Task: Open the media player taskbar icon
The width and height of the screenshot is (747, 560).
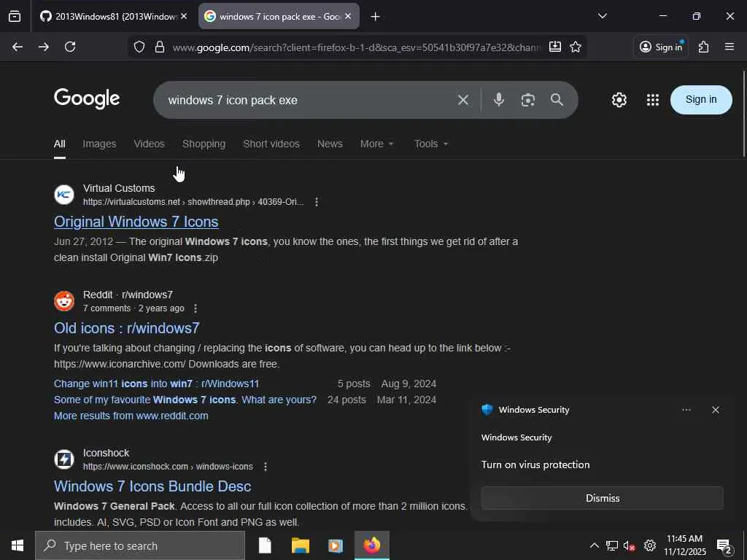Action: coord(336,545)
